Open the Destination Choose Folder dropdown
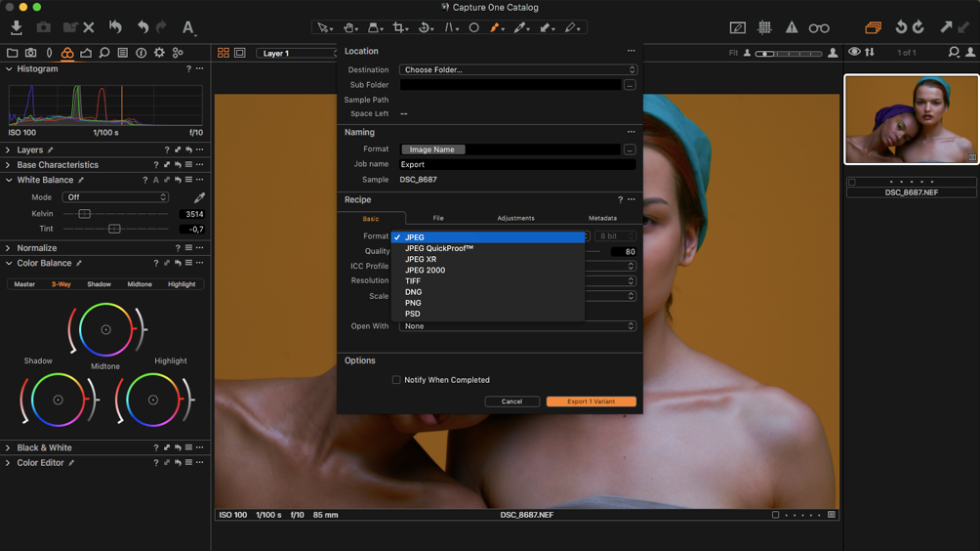The width and height of the screenshot is (980, 551). pyautogui.click(x=517, y=70)
